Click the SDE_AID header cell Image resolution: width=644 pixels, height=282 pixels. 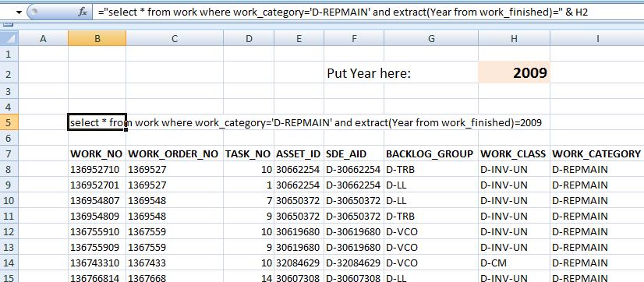[x=354, y=153]
